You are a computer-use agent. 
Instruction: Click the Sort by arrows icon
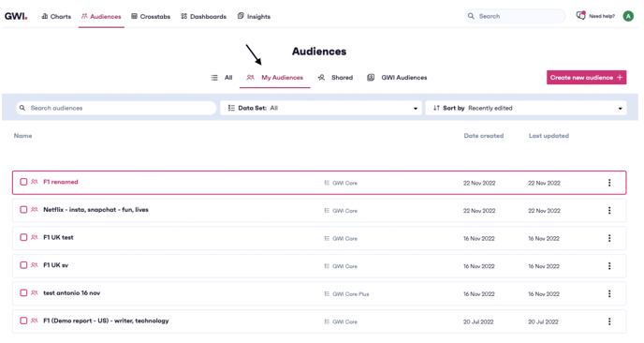436,108
